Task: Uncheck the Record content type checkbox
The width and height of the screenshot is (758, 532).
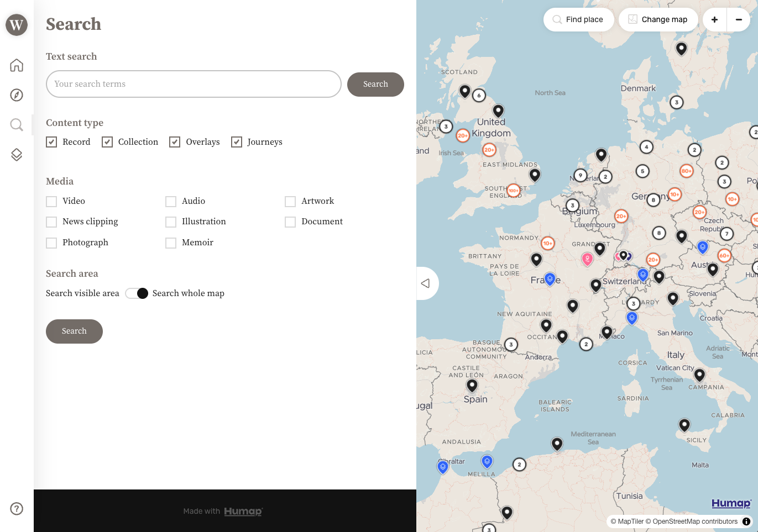Action: point(51,142)
